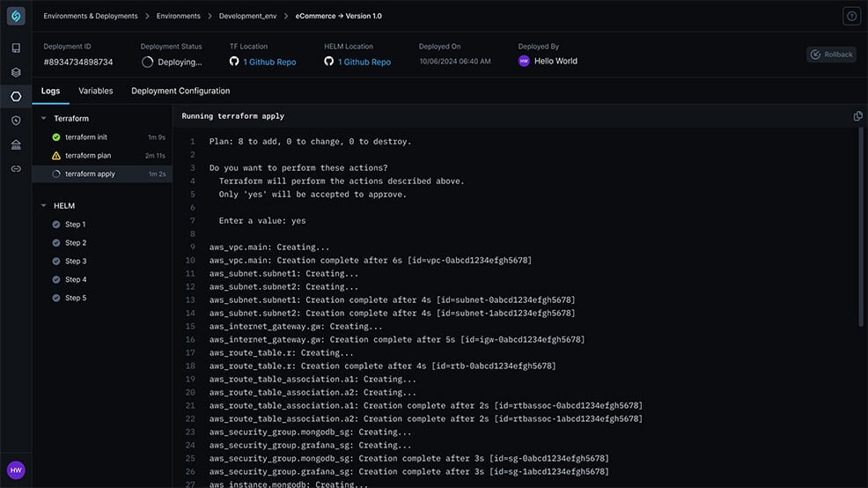This screenshot has height=488, width=868.
Task: Click the '2m 11s' duration for terraform plan
Action: point(155,156)
